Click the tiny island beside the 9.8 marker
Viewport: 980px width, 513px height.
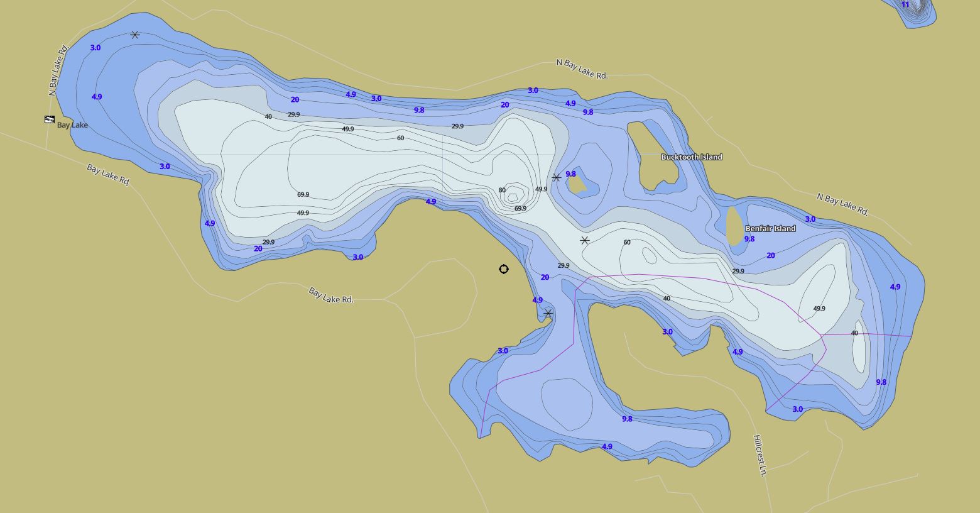click(575, 185)
